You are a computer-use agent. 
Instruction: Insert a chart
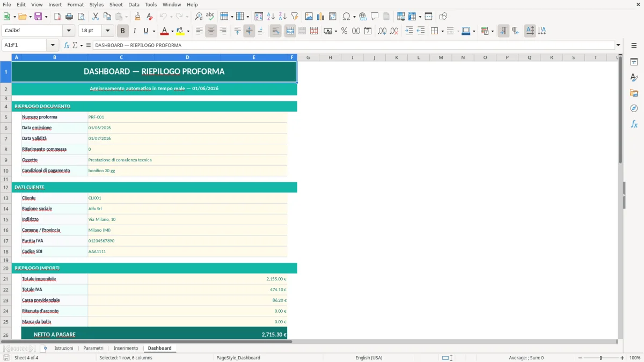coord(321,17)
